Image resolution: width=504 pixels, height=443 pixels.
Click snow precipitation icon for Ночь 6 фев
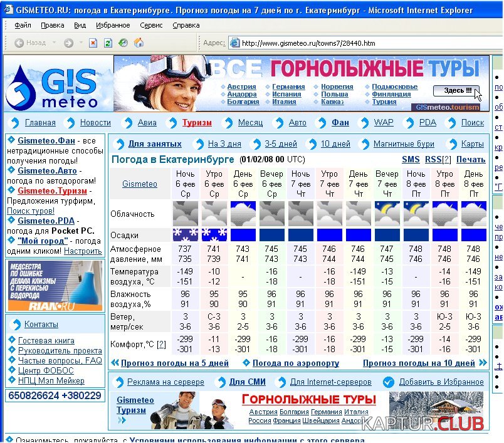(186, 235)
